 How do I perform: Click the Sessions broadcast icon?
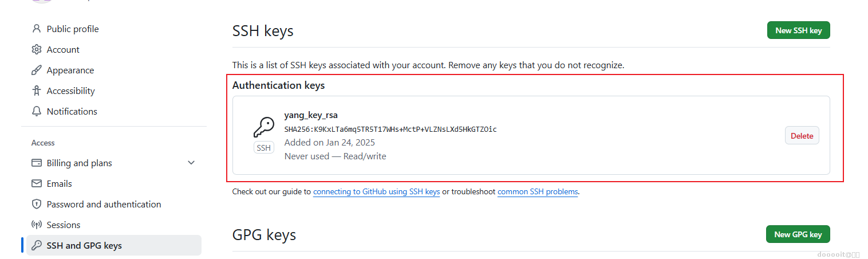point(37,225)
